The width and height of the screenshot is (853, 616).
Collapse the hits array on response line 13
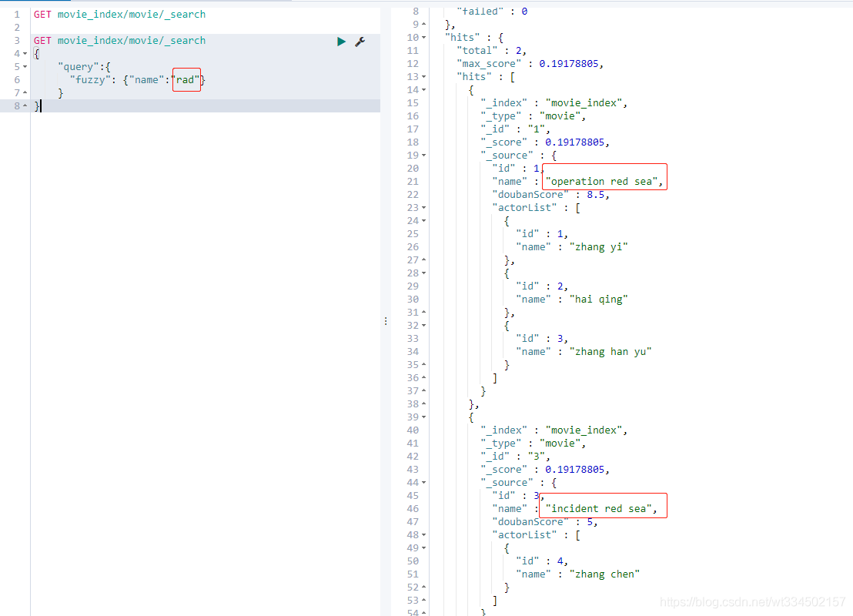point(423,77)
